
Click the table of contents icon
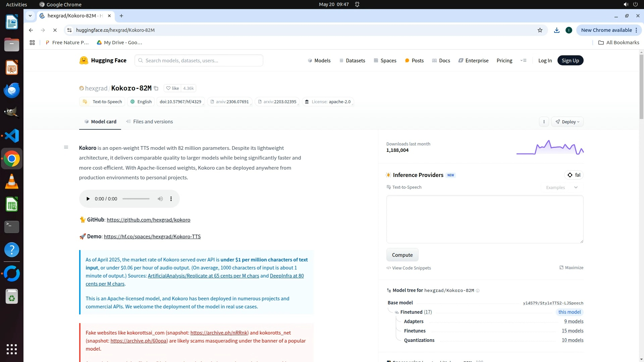click(x=66, y=147)
